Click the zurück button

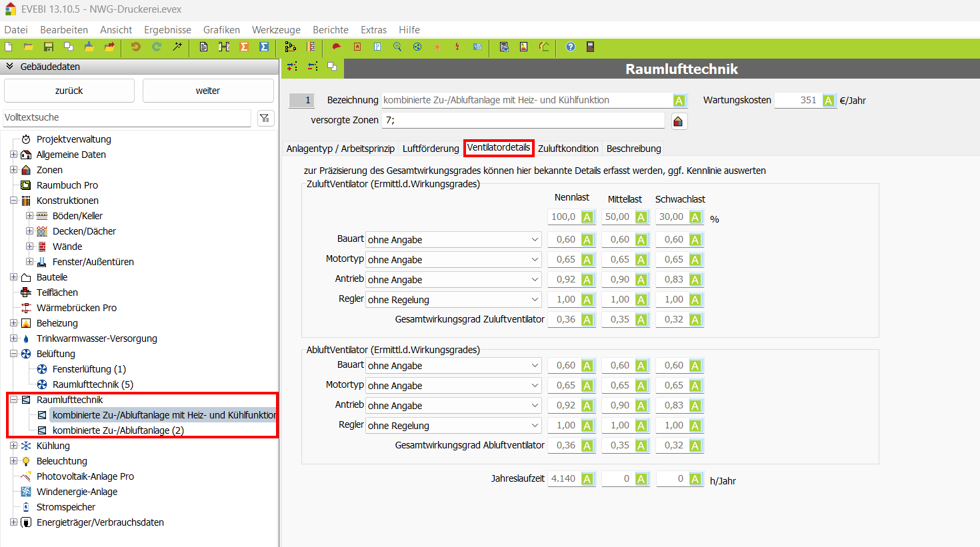pos(69,91)
